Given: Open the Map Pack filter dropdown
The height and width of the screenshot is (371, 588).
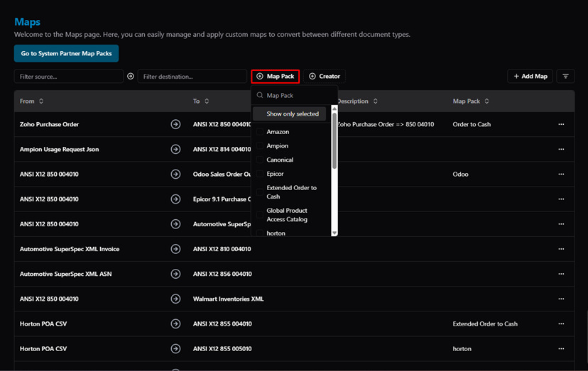Looking at the screenshot, I should [276, 76].
